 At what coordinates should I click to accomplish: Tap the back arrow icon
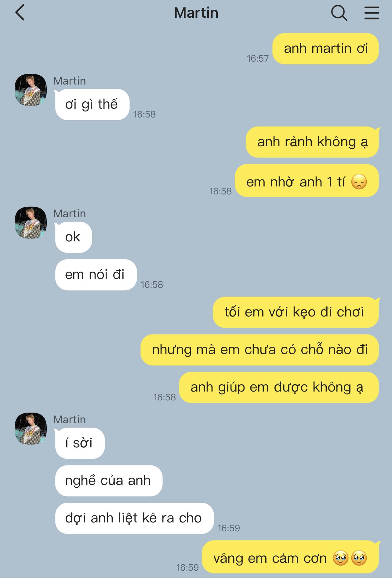click(x=20, y=13)
